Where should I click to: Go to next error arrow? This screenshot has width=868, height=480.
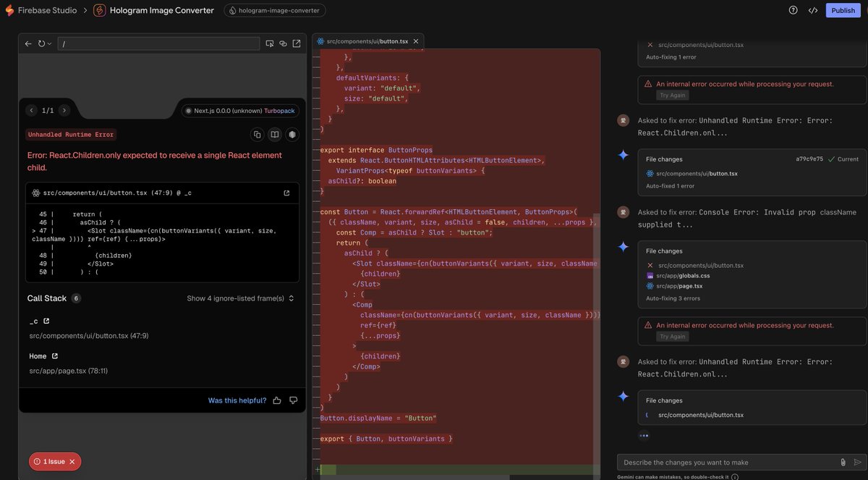[64, 110]
